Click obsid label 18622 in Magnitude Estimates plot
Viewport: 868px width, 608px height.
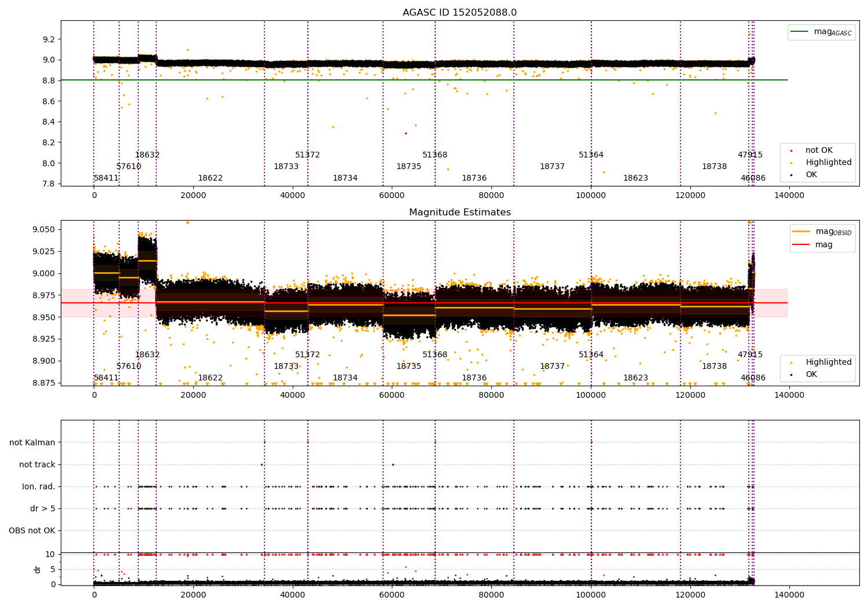[210, 378]
